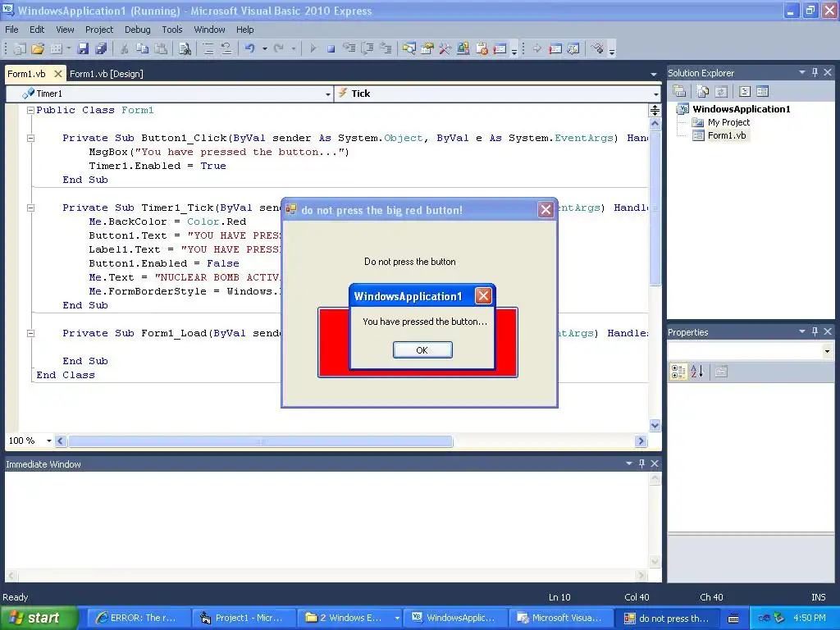The image size is (840, 630).
Task: Open the Debug menu
Action: click(138, 30)
